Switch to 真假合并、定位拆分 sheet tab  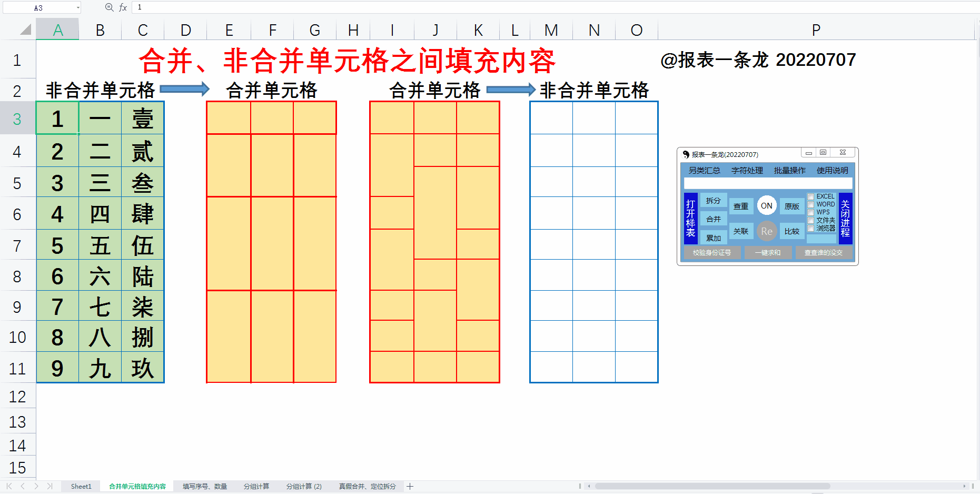[x=367, y=486]
